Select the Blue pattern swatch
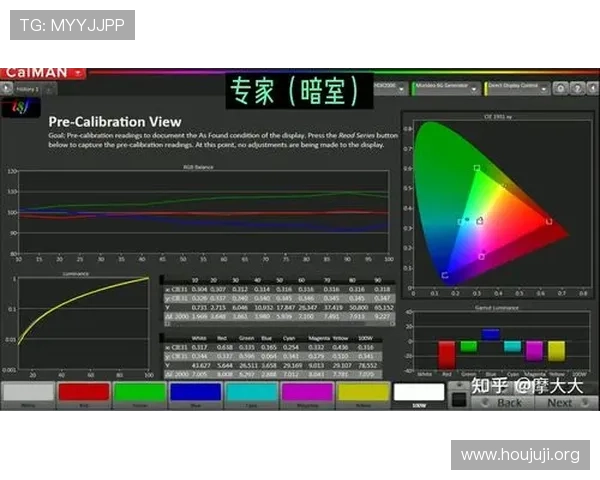 [196, 393]
